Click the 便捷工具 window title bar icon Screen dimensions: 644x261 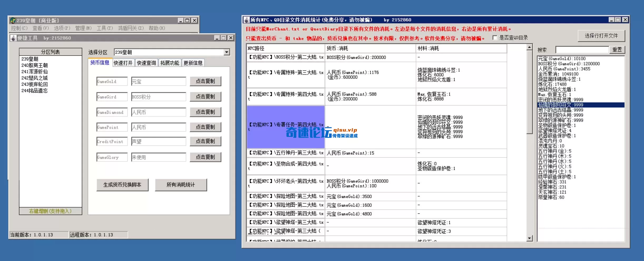coord(14,38)
